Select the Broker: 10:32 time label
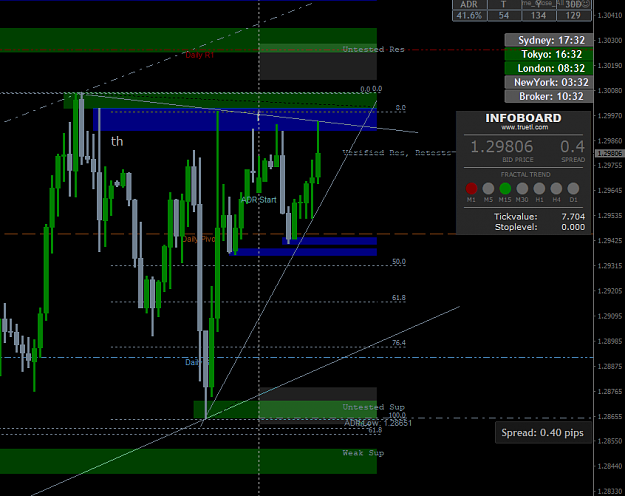 point(548,96)
